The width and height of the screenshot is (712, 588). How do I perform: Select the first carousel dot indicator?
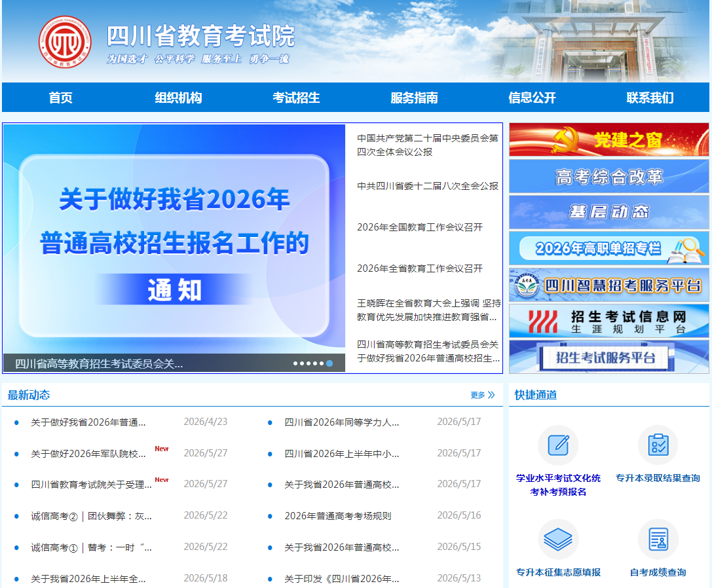(x=295, y=363)
